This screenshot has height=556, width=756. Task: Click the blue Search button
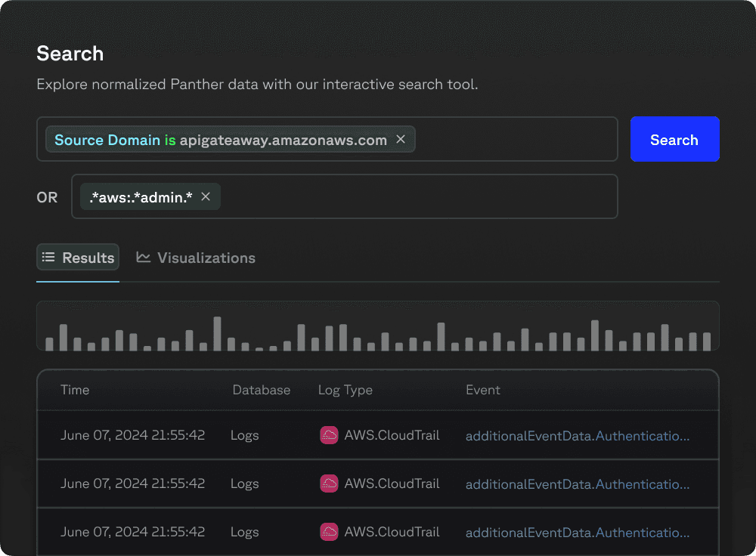point(674,139)
